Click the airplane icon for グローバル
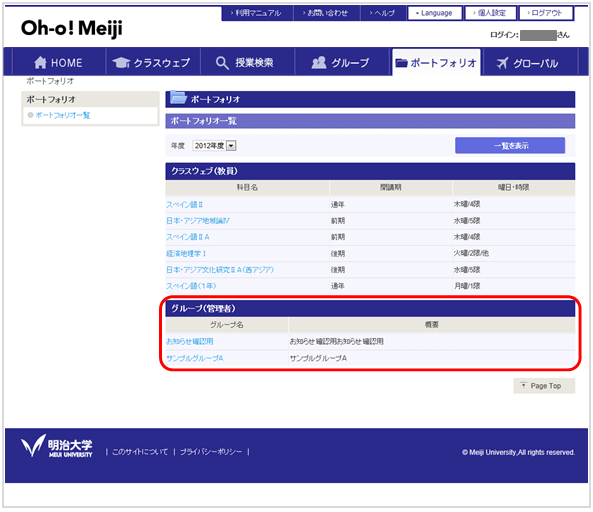This screenshot has height=512, width=593. [502, 63]
